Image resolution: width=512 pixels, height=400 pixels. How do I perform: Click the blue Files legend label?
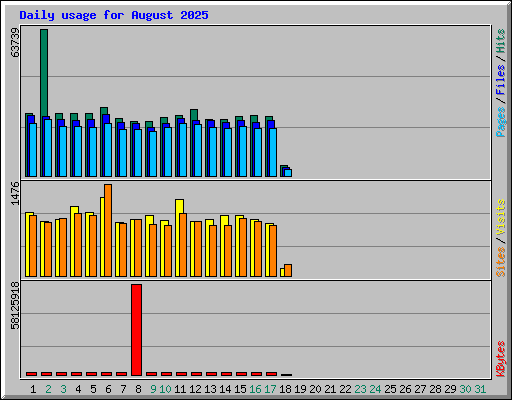(500, 79)
